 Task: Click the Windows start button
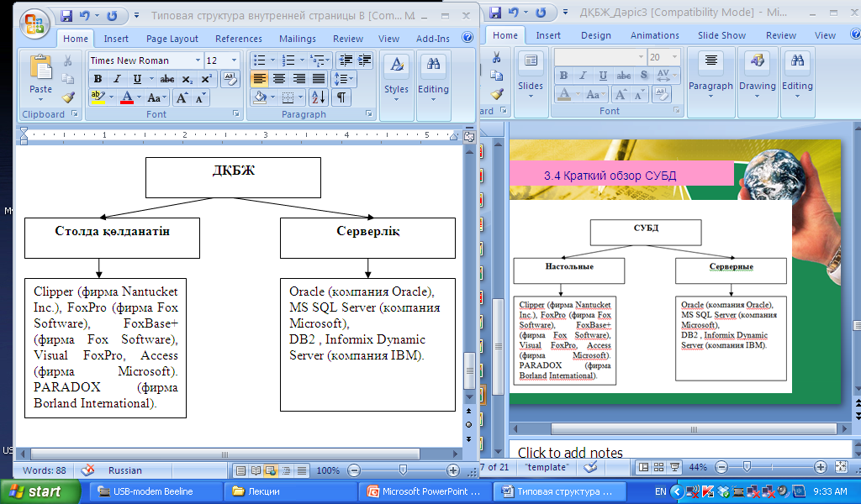click(39, 491)
